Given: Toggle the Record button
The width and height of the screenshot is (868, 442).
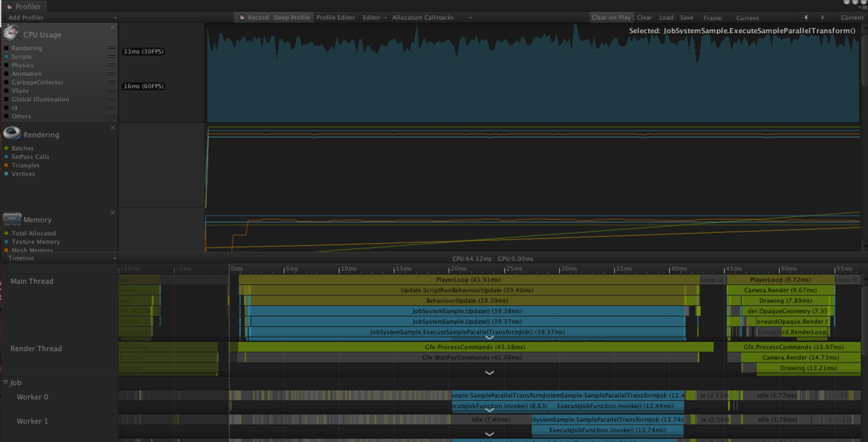Looking at the screenshot, I should 253,17.
